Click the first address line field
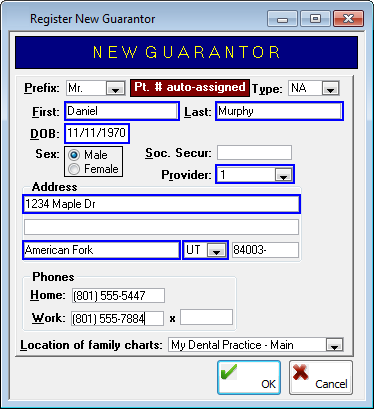Screen dimensions: 374x409 [161, 204]
